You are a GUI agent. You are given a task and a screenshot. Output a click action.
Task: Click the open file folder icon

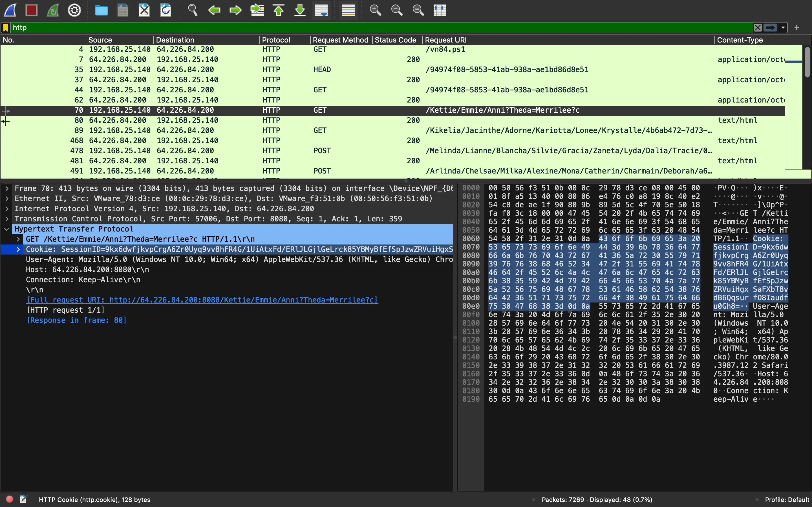point(101,10)
